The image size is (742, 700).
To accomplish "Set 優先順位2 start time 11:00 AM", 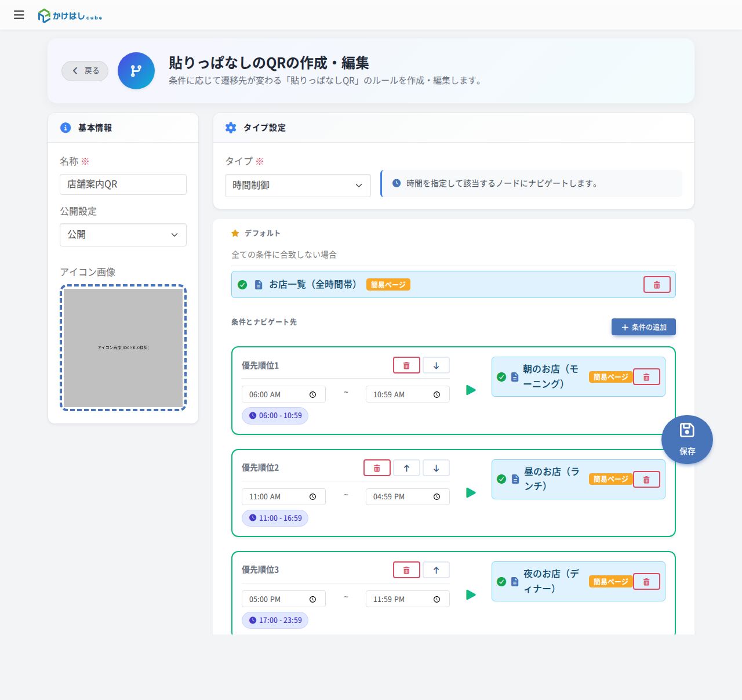I will click(x=283, y=496).
